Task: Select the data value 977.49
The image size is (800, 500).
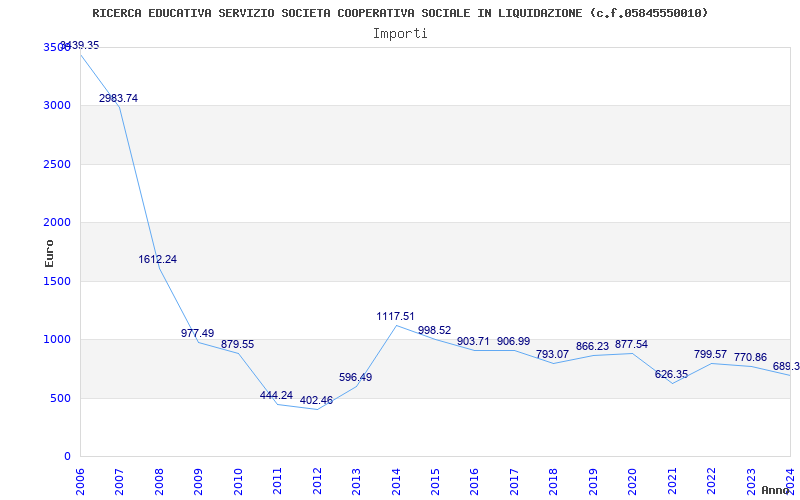Action: [x=197, y=333]
